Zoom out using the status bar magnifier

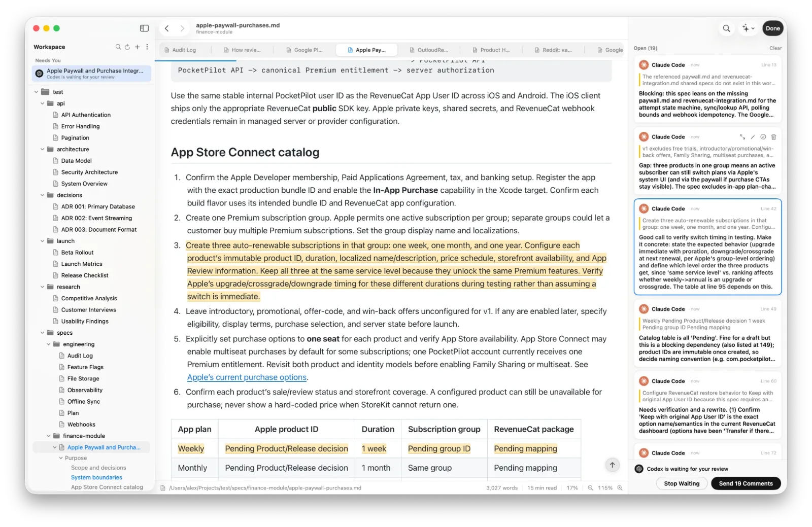(x=590, y=488)
